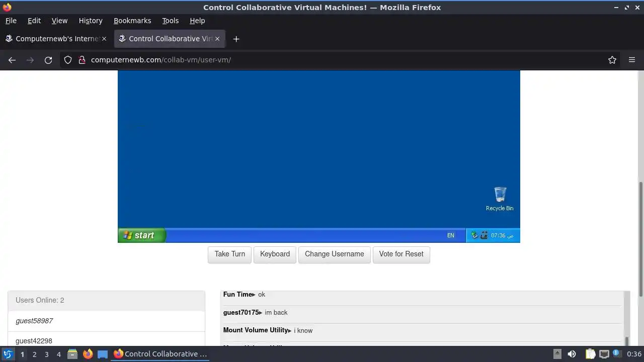Screen dimensions: 644x362
Task: Close the Control Collaborative Virtual Machines tab
Action: [x=217, y=39]
